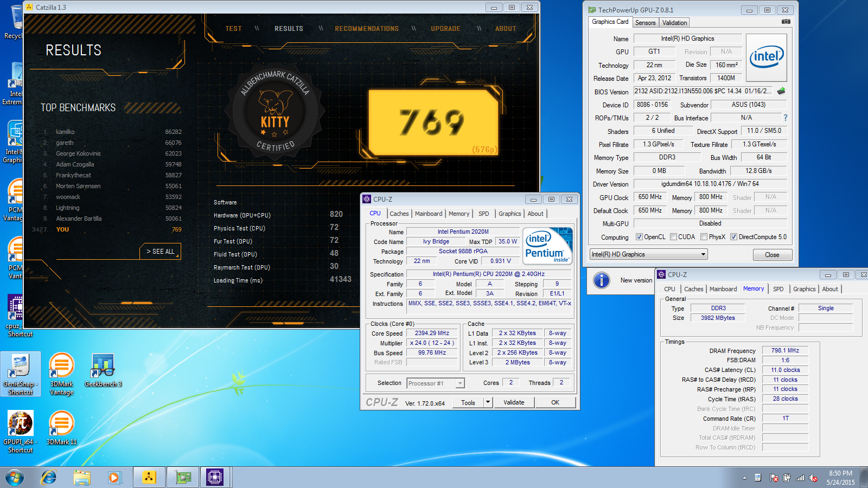
Task: Open the GPUPI_x64 Shortcut desktop icon
Action: coord(21,432)
